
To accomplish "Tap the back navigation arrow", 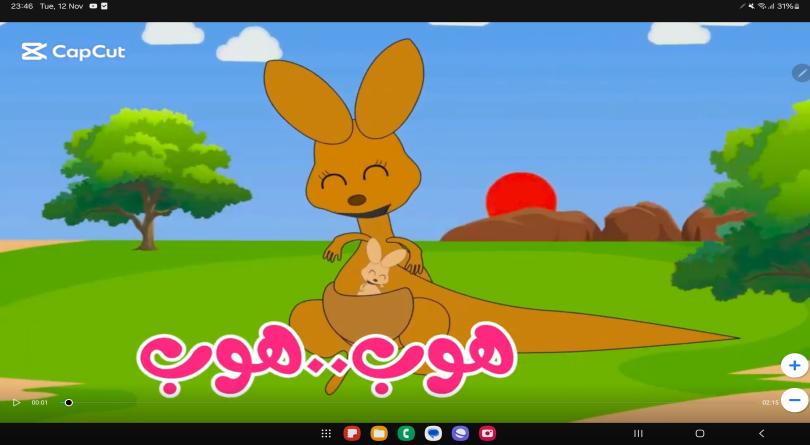I will pyautogui.click(x=761, y=433).
